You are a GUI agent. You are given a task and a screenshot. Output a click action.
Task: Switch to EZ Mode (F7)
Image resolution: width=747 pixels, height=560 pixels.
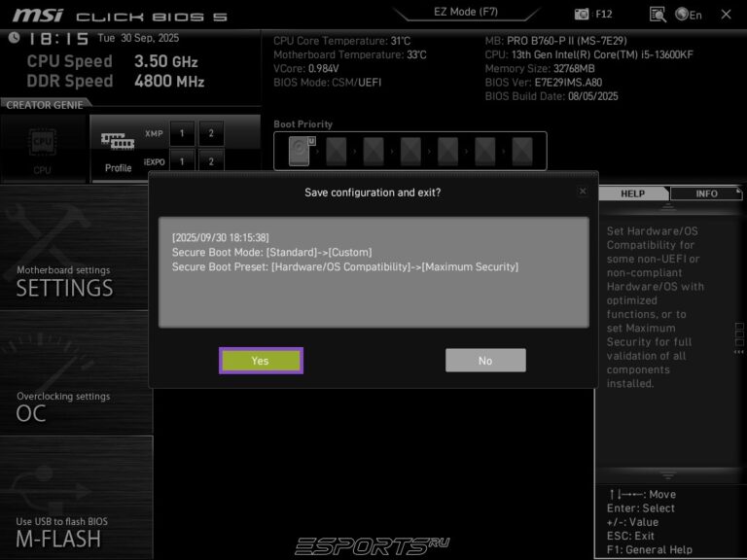(466, 12)
